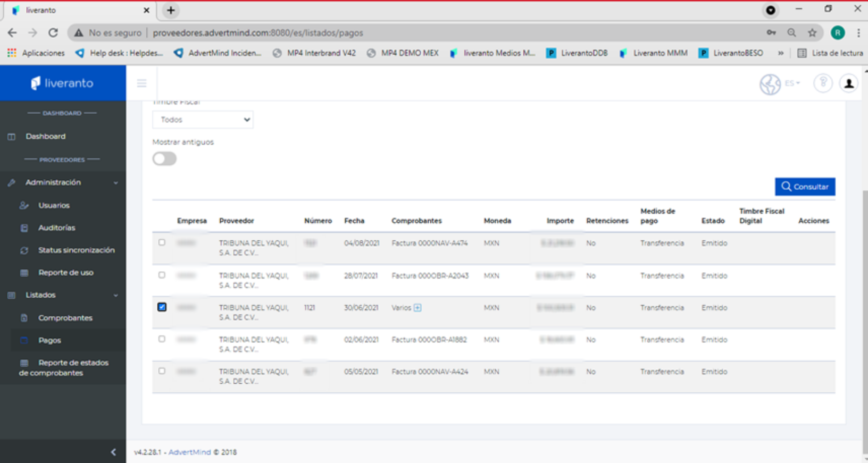Click Factura 000OBR-A1882 cell
This screenshot has width=868, height=463.
[x=429, y=340]
